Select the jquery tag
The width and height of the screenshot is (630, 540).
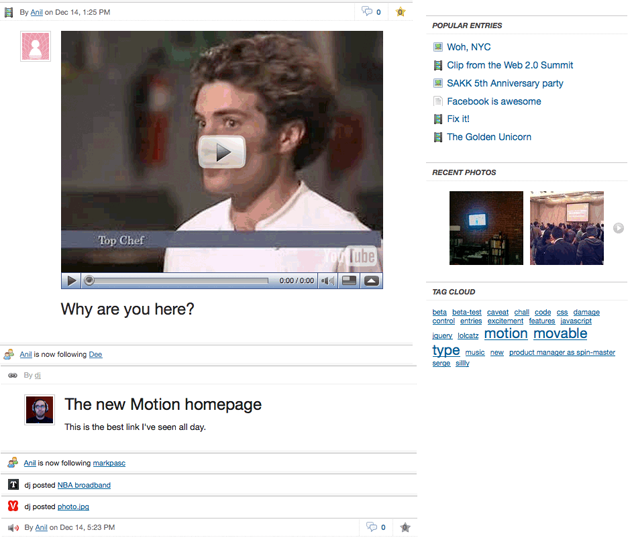[442, 335]
